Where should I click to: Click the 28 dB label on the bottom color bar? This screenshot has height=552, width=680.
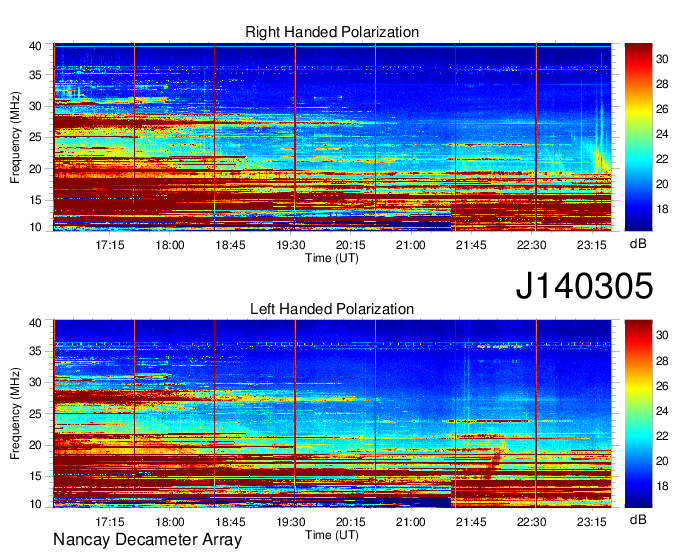662,361
